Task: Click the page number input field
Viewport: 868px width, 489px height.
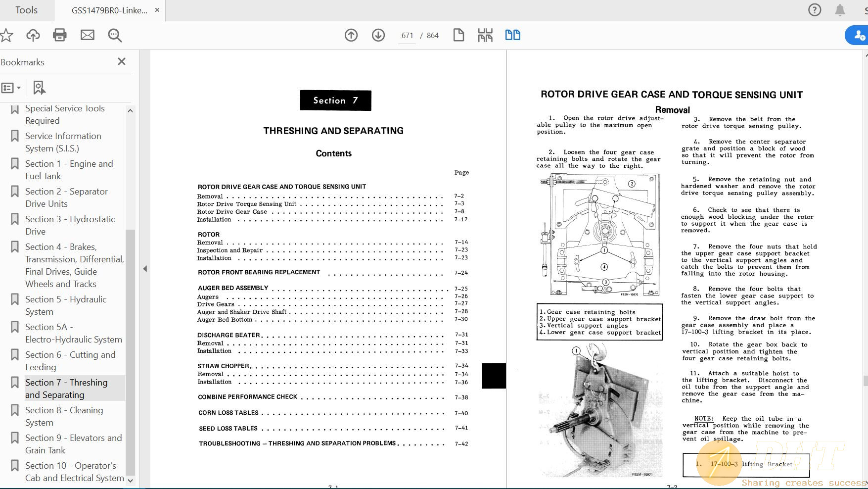Action: tap(407, 35)
